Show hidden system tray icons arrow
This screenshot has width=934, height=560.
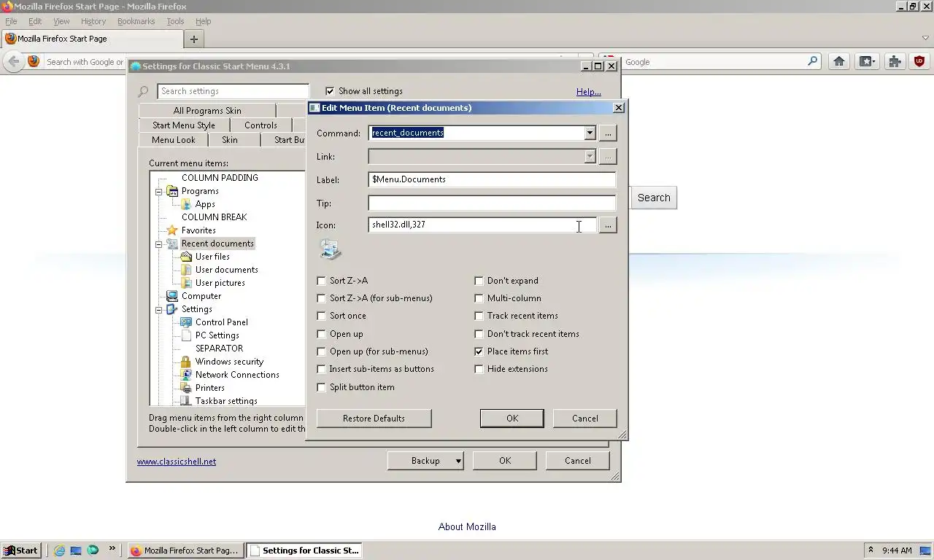[871, 551]
